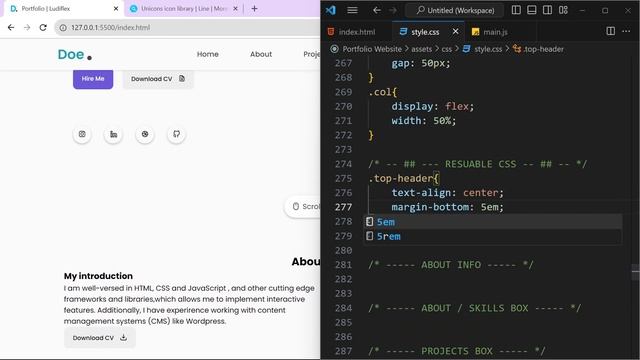Open the GitHub social icon
Screen dimensions: 640x360
point(176,134)
